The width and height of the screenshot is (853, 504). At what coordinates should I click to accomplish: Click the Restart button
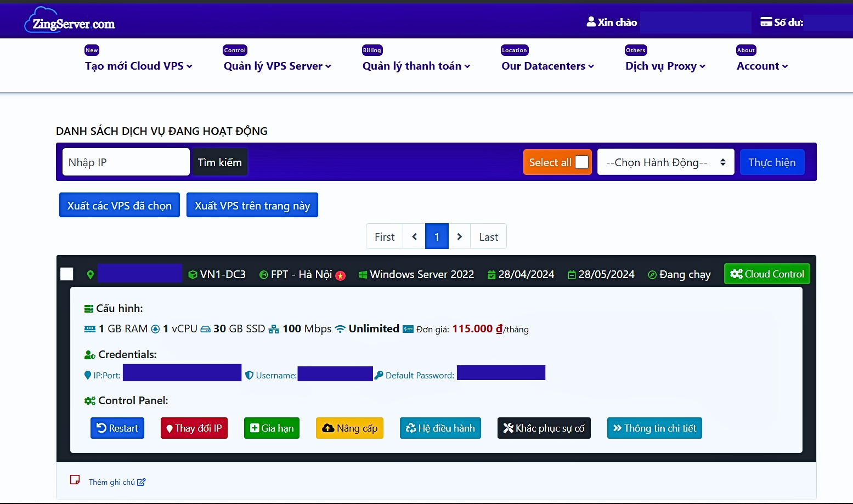pos(117,428)
